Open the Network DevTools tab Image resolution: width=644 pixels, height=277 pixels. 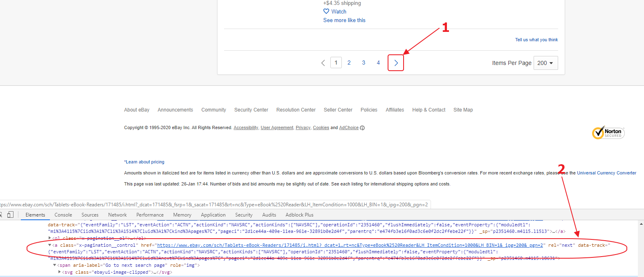pyautogui.click(x=117, y=215)
